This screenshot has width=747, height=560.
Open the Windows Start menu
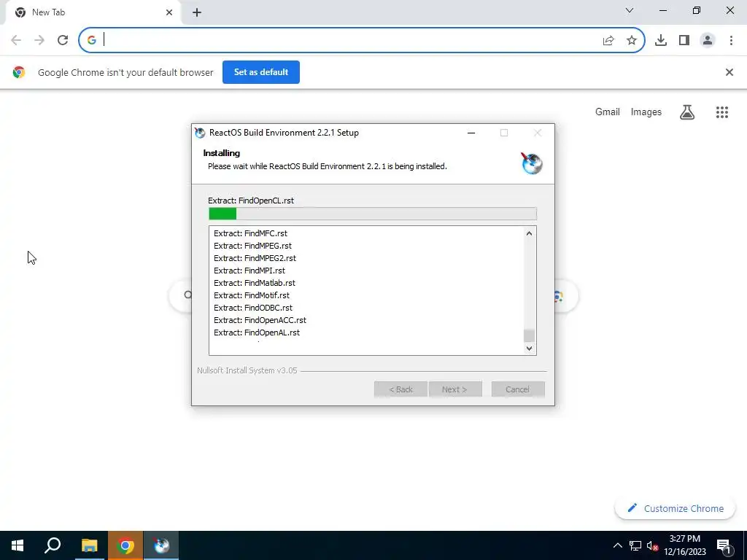(x=18, y=545)
